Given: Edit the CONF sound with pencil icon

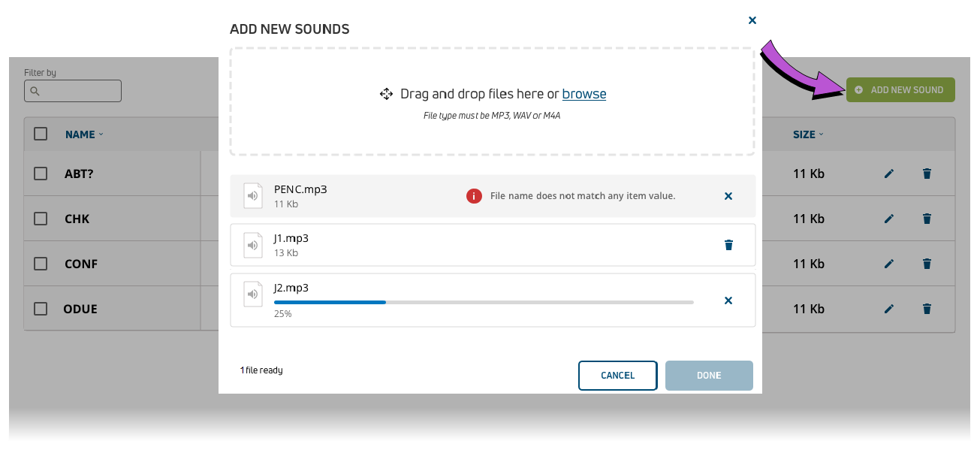Looking at the screenshot, I should click(889, 264).
